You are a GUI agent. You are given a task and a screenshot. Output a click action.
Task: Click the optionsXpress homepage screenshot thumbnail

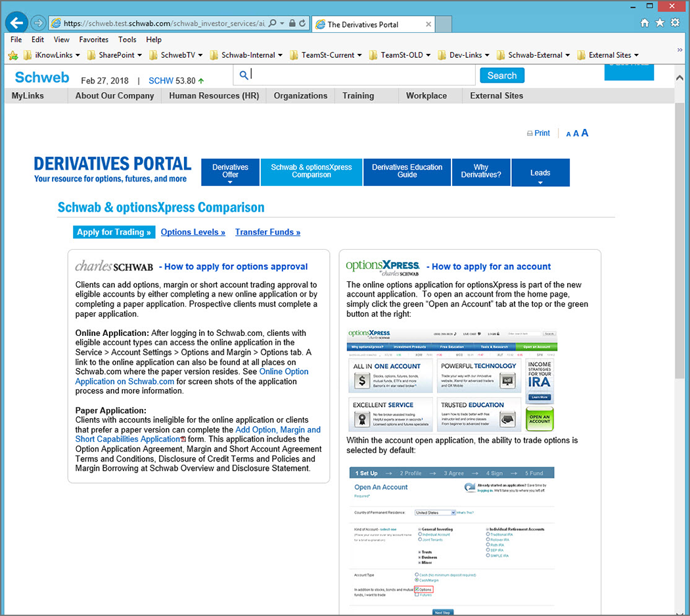tap(452, 381)
